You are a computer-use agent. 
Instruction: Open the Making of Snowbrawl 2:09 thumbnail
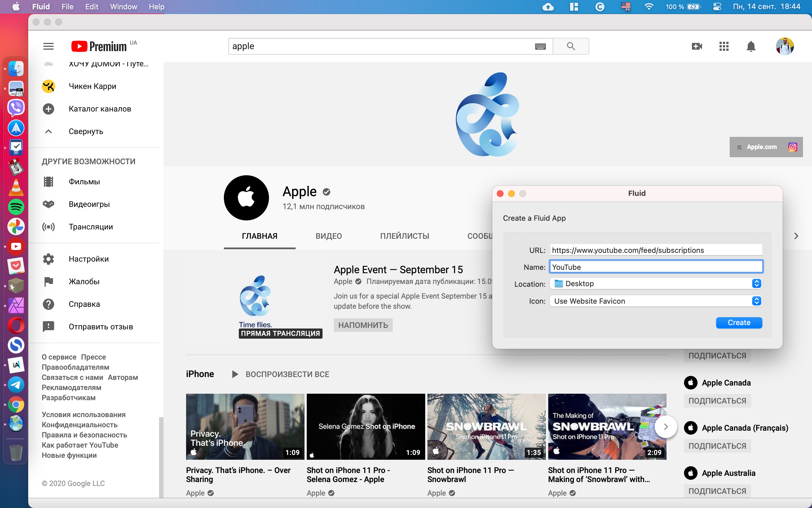point(607,427)
